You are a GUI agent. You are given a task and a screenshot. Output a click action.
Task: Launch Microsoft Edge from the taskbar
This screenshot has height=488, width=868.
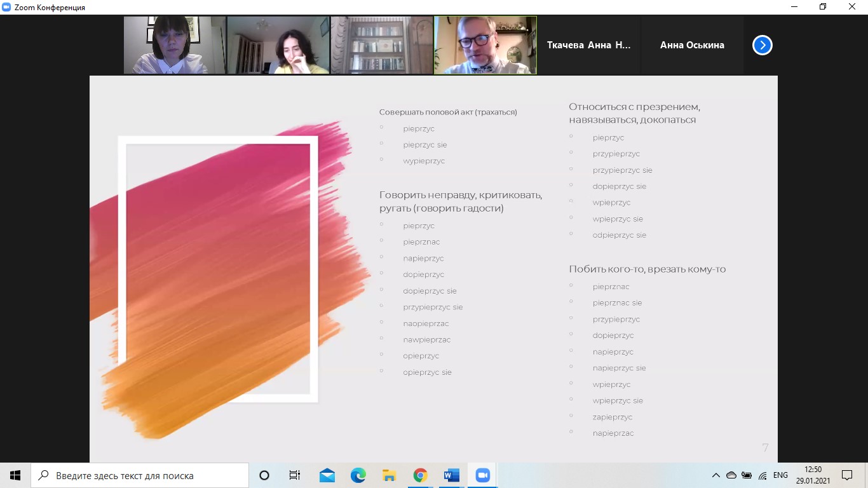358,475
